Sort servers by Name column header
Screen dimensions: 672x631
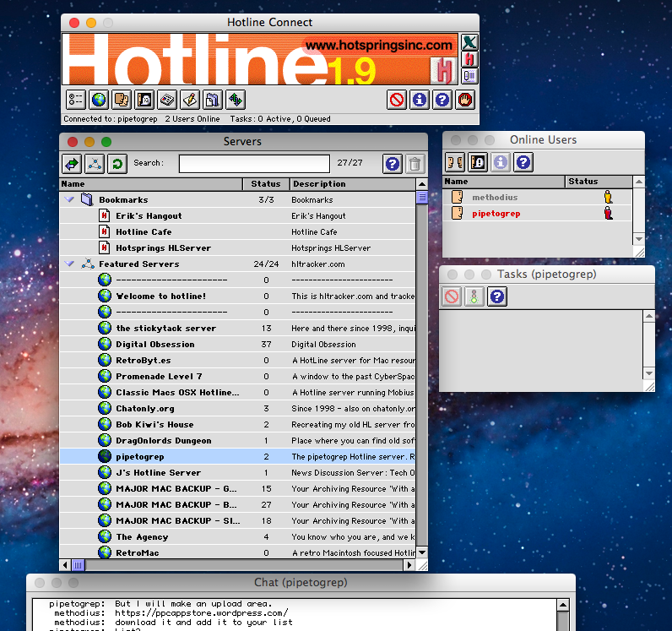click(151, 184)
